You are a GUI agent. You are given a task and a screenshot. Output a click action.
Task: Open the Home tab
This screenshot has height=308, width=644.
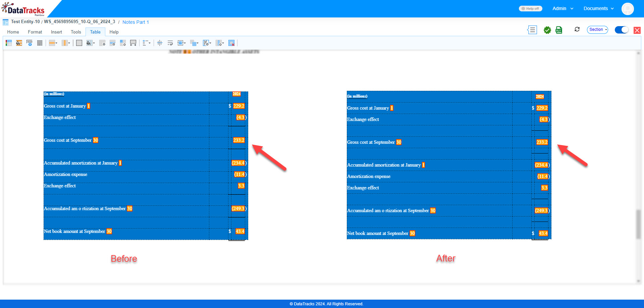13,32
